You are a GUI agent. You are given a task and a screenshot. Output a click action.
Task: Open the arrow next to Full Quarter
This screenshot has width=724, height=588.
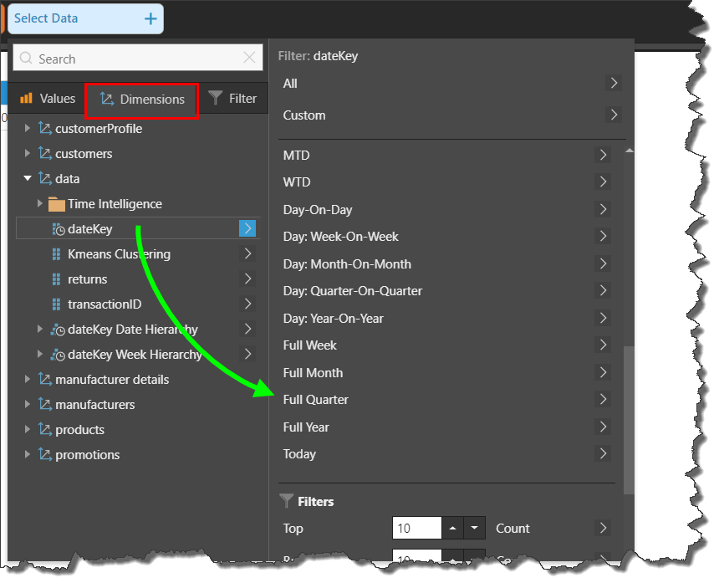click(x=603, y=399)
